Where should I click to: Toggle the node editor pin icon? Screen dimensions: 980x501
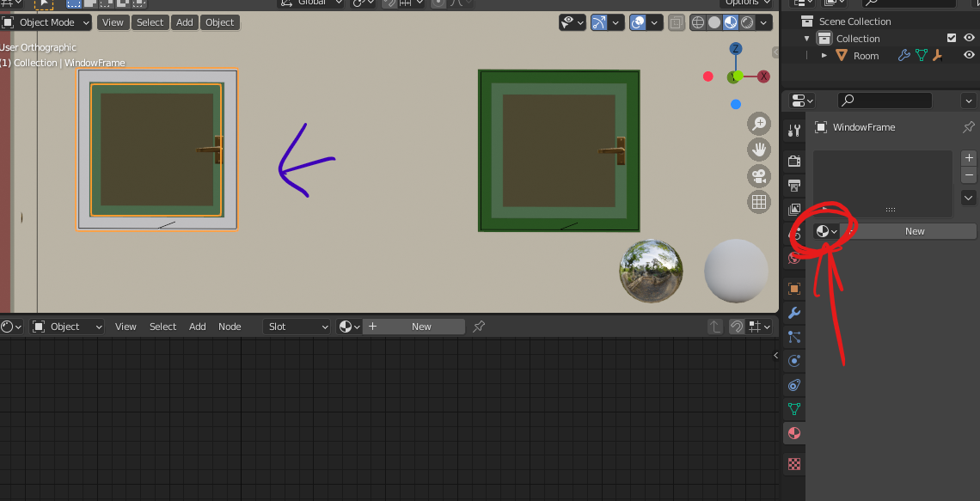[x=479, y=327]
